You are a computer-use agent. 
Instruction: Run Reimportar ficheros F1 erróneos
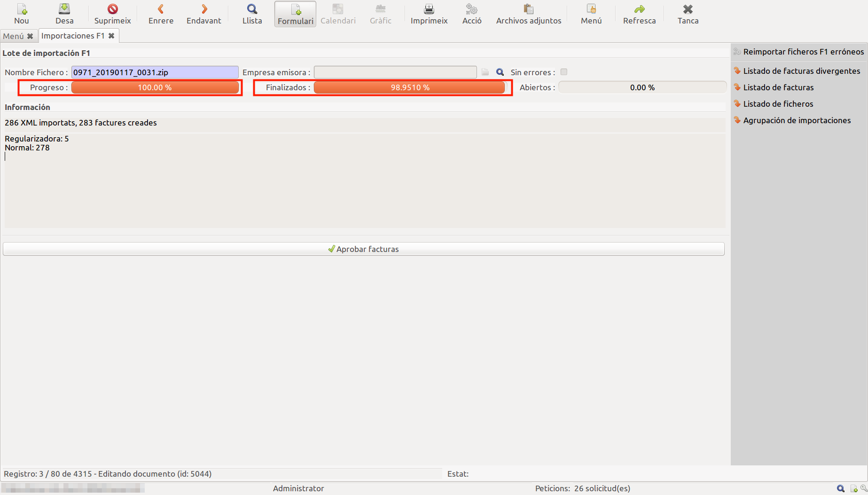[x=803, y=52]
